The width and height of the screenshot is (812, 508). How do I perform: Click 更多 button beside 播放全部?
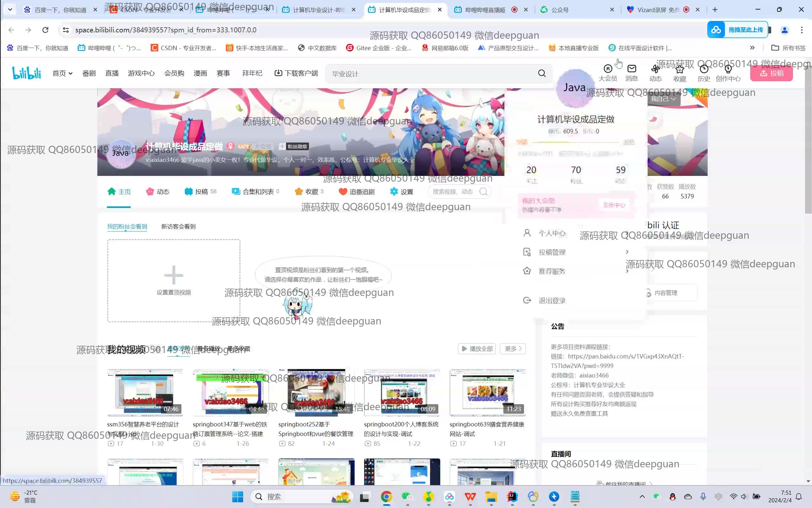point(513,349)
